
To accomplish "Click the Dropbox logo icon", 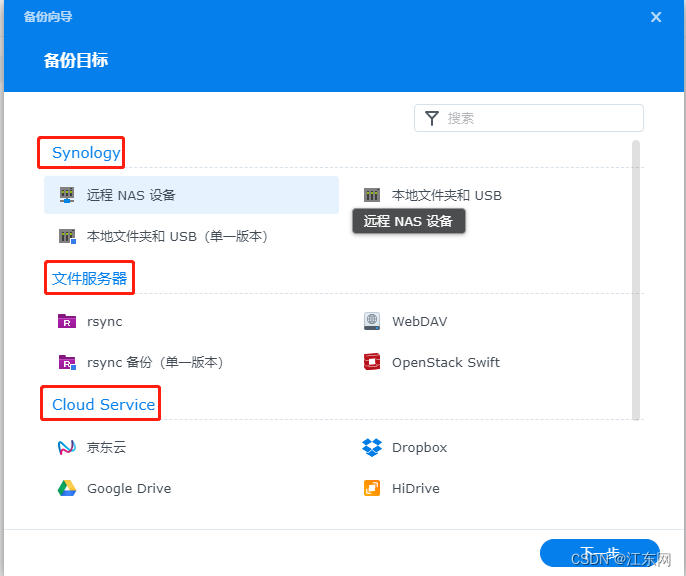I will [x=372, y=447].
